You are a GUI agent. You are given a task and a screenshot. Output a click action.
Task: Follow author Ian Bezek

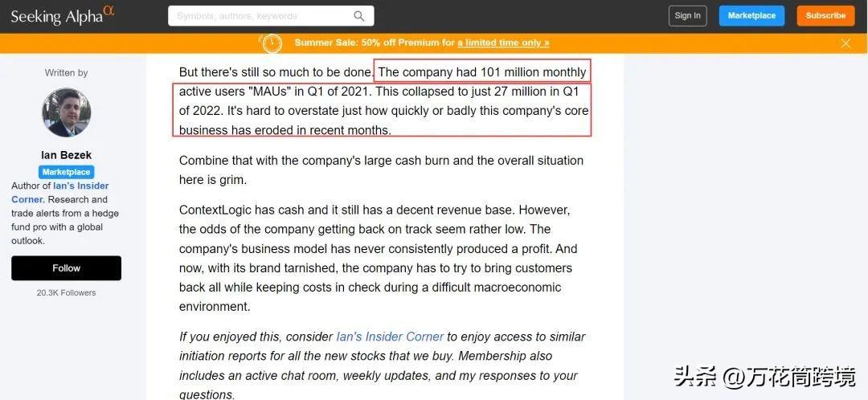click(x=66, y=268)
